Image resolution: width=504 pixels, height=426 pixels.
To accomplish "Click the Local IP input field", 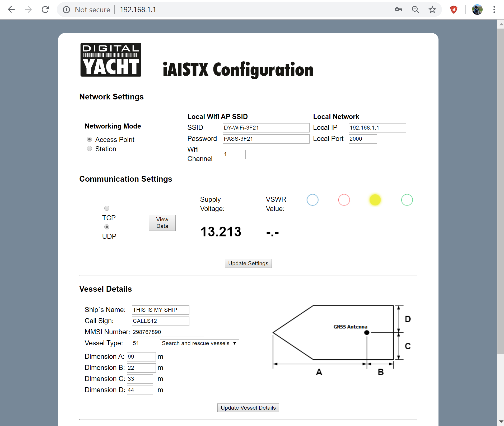I will coord(377,128).
